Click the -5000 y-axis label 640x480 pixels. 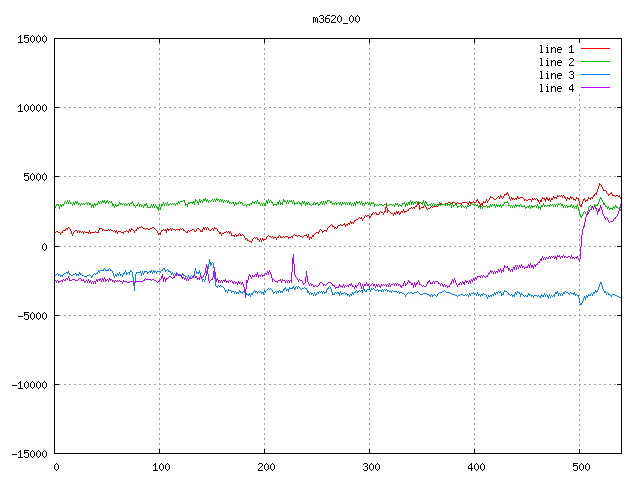click(x=32, y=316)
